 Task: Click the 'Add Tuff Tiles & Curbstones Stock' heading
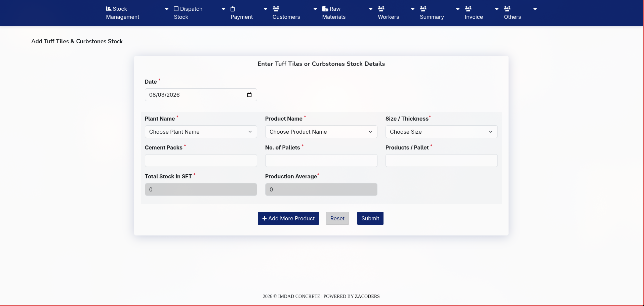[x=77, y=41]
